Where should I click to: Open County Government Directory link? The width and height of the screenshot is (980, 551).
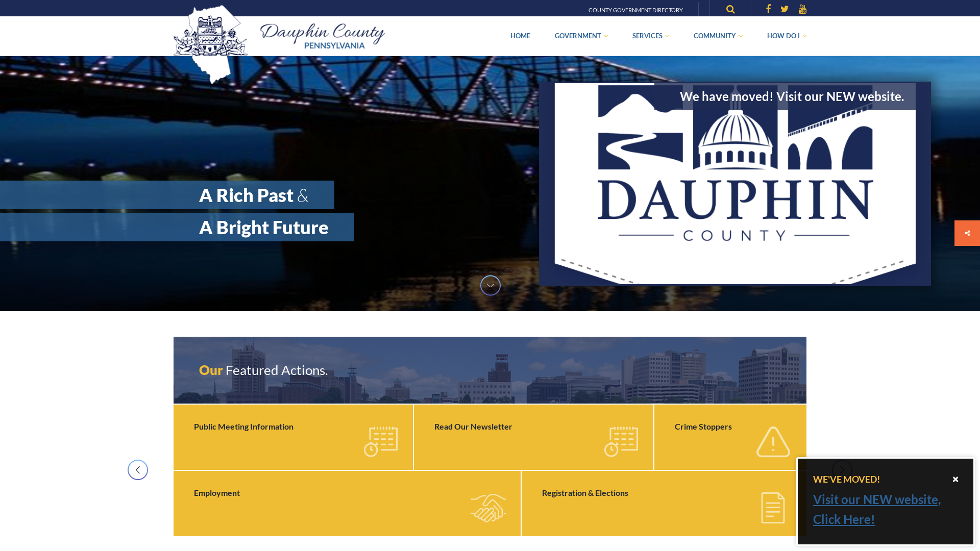pos(635,10)
